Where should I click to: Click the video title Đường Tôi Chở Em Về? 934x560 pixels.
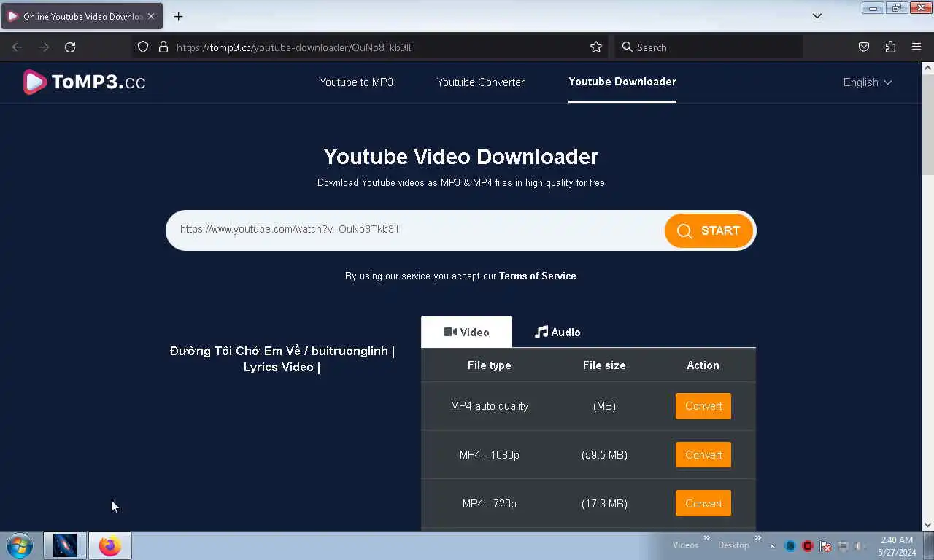point(282,359)
